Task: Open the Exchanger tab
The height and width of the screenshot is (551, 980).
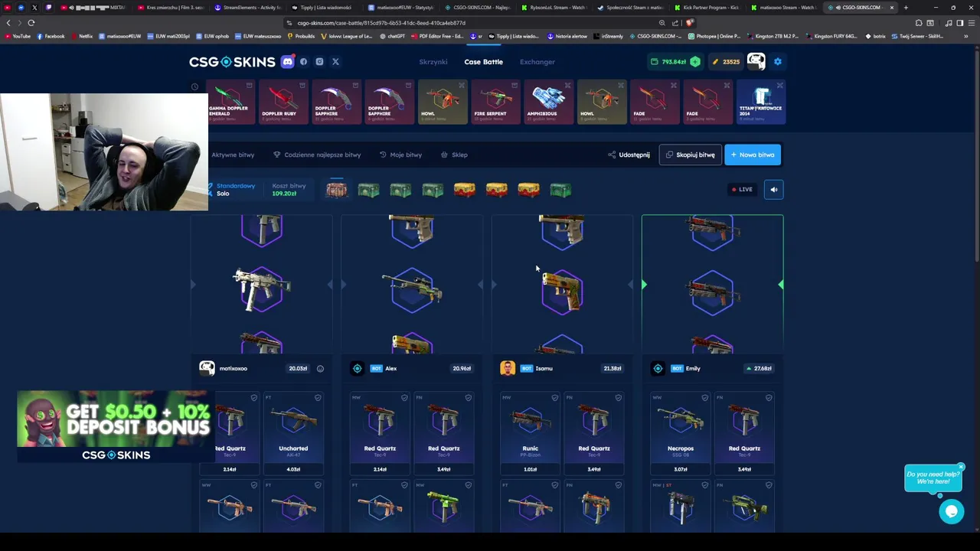Action: (x=537, y=62)
